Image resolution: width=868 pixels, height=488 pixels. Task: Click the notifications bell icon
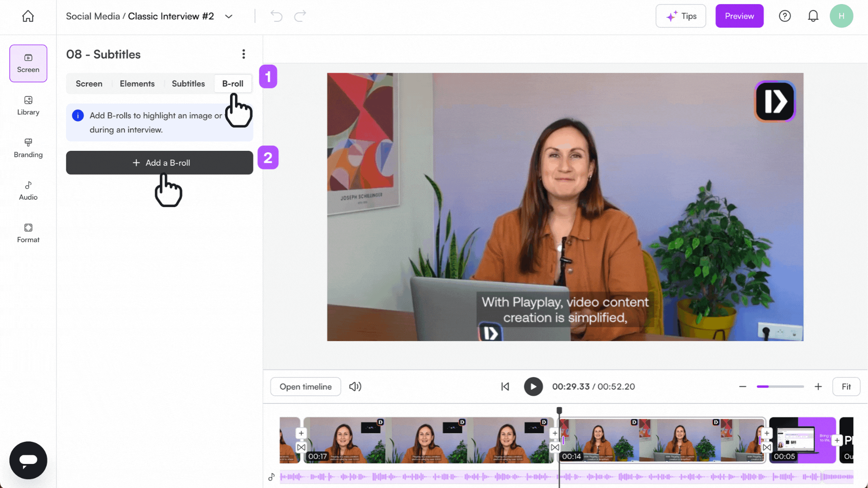(813, 16)
